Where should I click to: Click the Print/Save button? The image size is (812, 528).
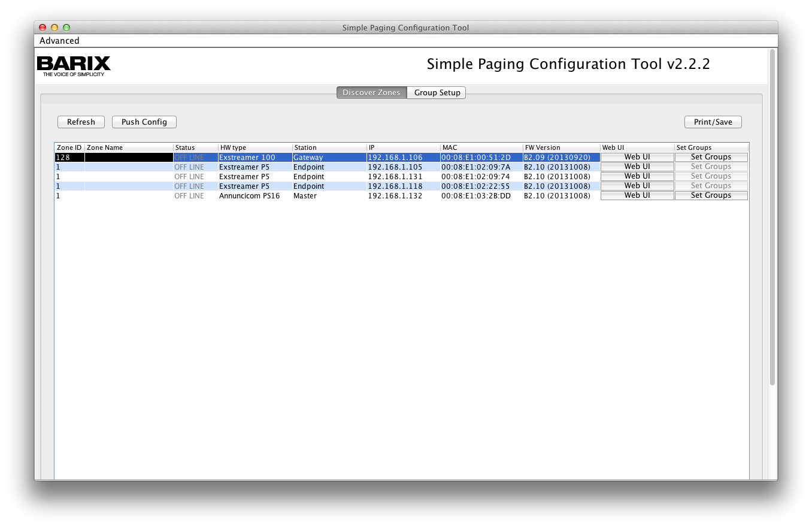point(713,122)
